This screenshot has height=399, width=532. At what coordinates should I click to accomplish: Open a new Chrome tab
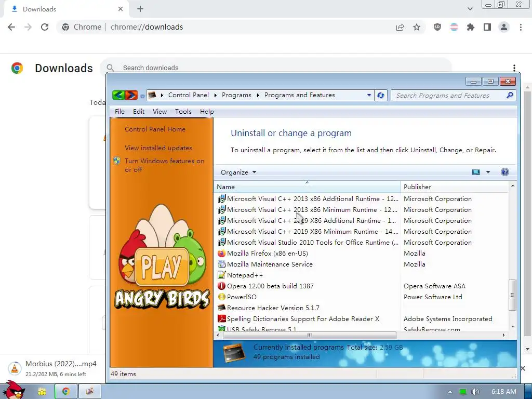click(140, 9)
